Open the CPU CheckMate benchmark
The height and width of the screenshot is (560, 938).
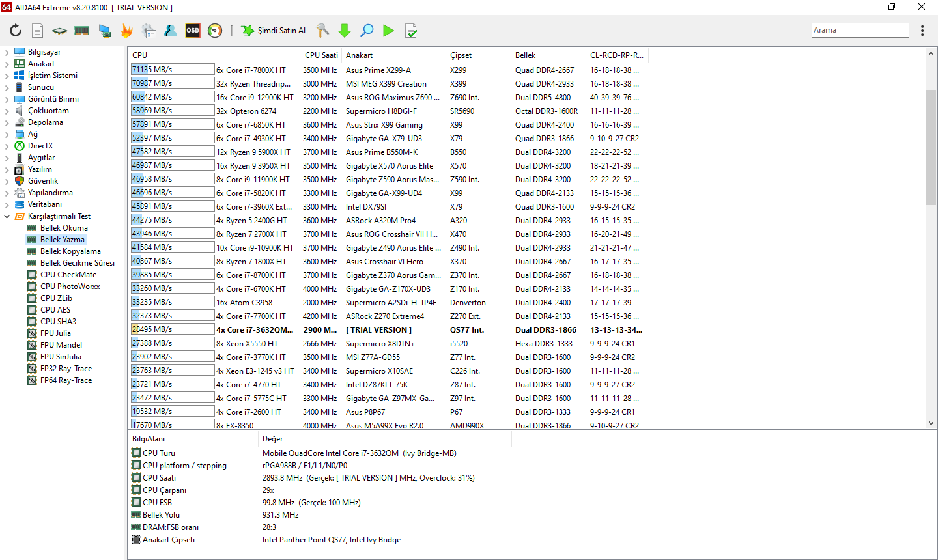click(x=68, y=275)
